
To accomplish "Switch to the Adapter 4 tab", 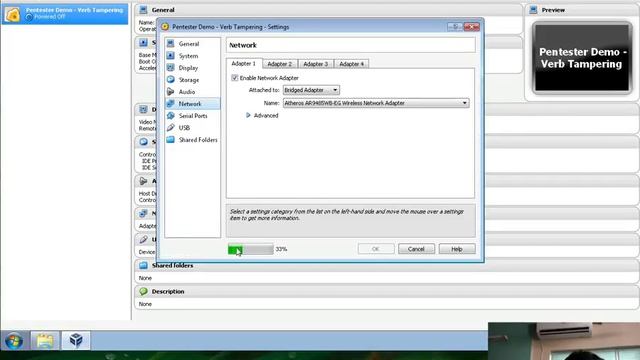I will [x=351, y=64].
